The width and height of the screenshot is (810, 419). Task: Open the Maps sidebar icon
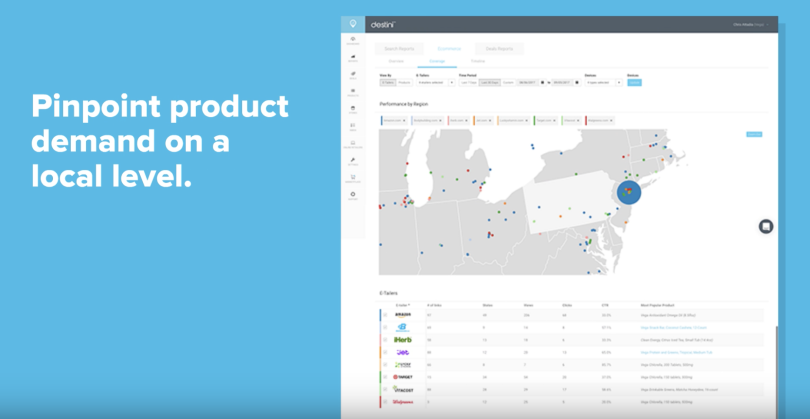(353, 127)
